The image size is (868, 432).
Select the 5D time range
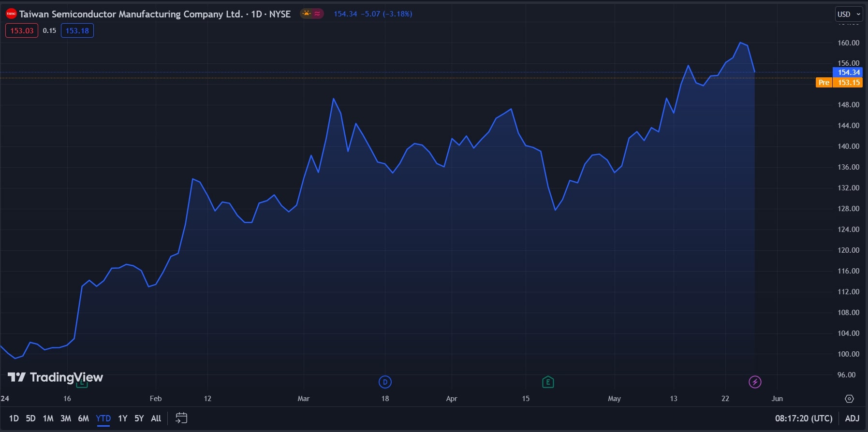pos(30,418)
